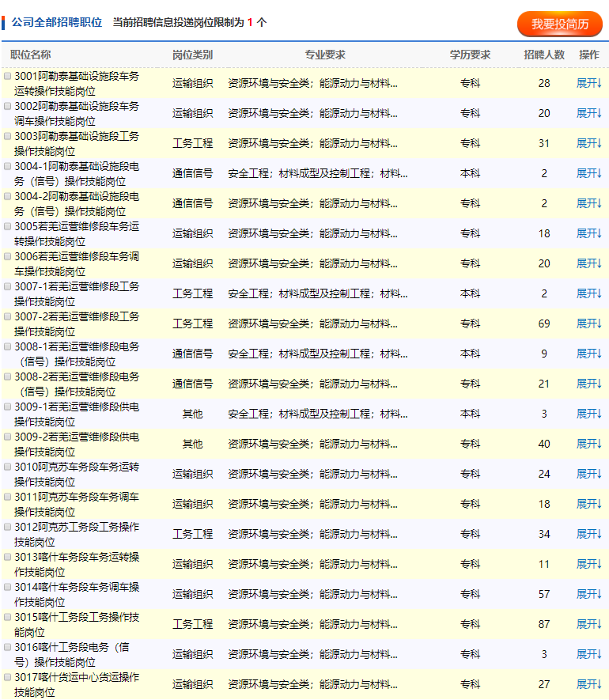Expand details for position 3001
Screen dimensions: 609x700
coord(588,84)
